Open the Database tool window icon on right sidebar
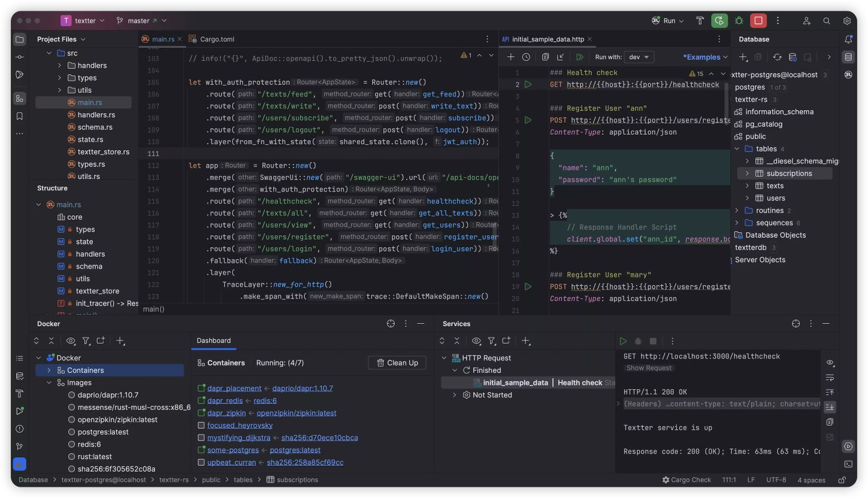 pyautogui.click(x=848, y=57)
